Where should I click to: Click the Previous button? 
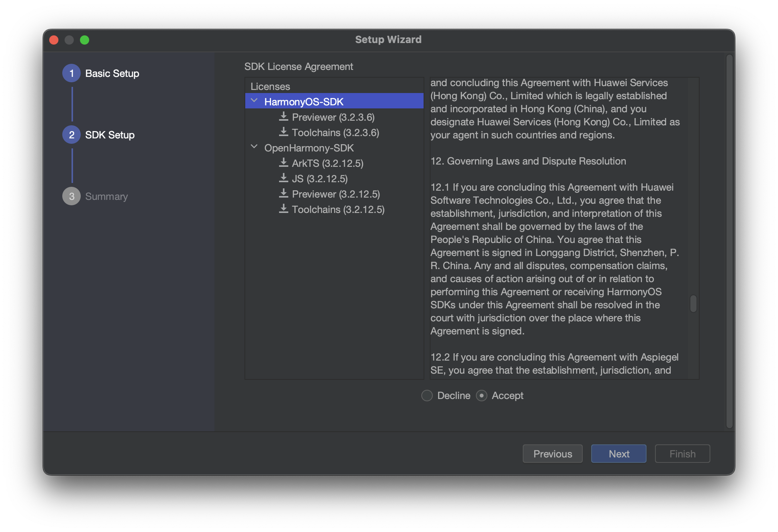pyautogui.click(x=553, y=454)
